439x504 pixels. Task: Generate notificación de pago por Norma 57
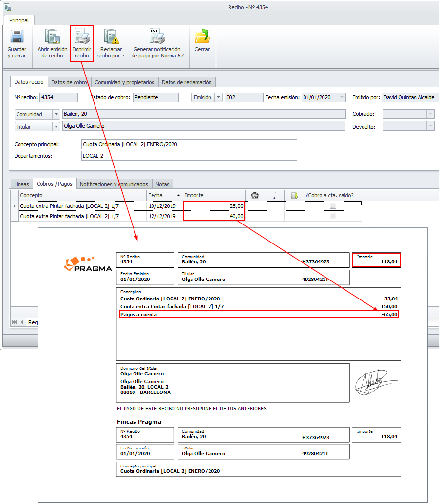pos(157,44)
